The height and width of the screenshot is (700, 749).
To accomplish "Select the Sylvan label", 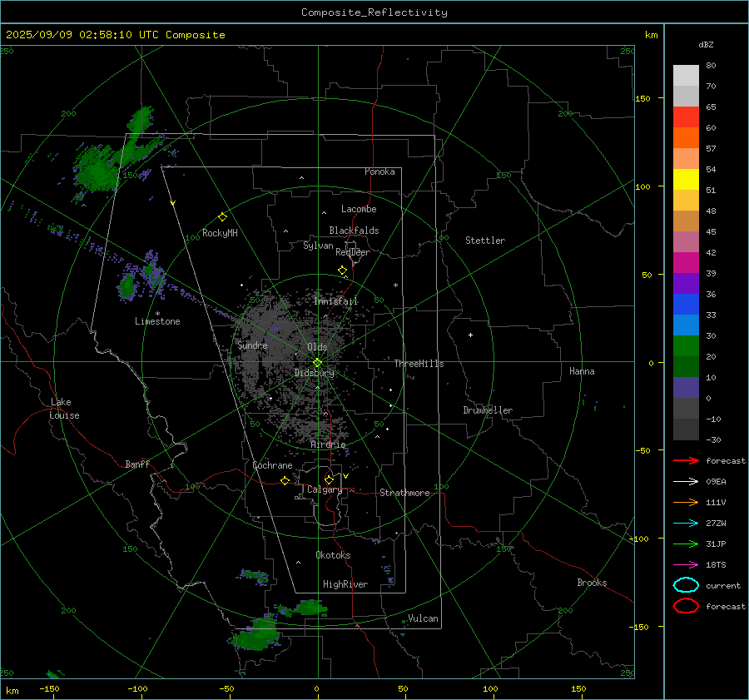I will (318, 246).
